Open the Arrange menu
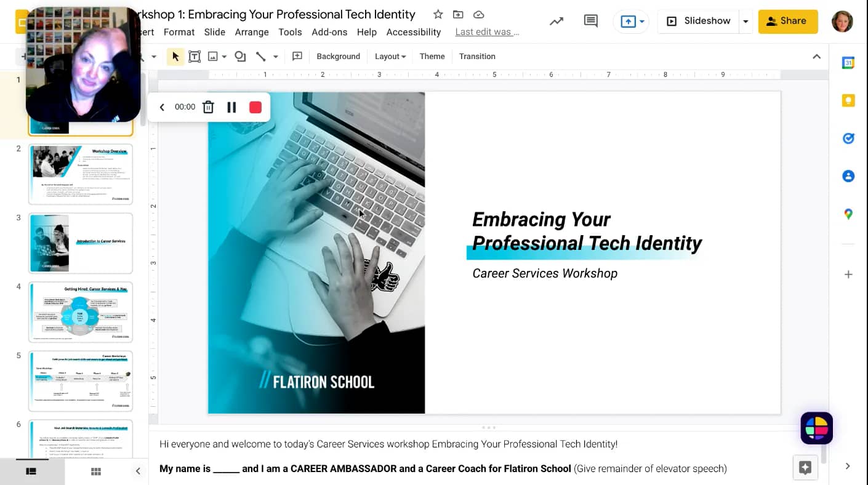The image size is (868, 485). click(252, 32)
